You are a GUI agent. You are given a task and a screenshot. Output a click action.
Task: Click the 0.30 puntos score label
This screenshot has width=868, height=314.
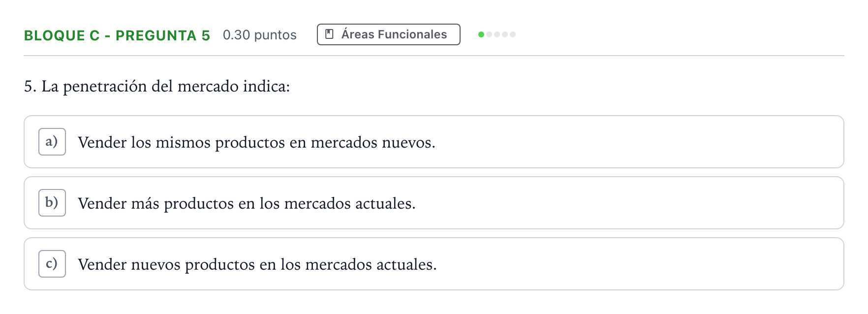coord(260,35)
